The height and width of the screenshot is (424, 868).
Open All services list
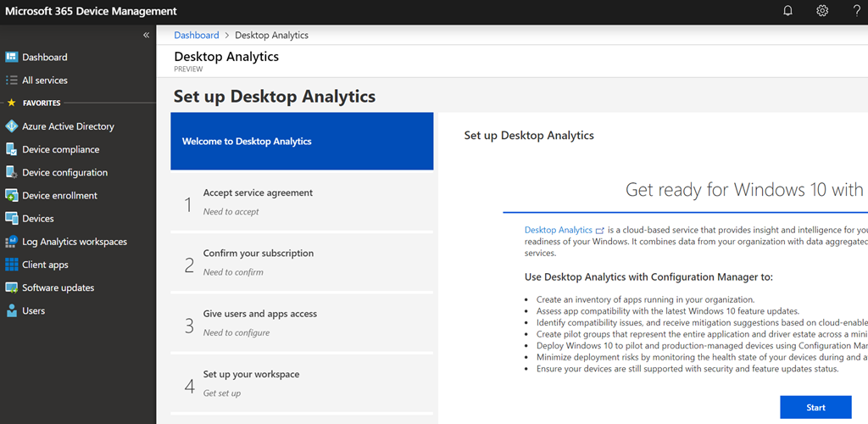[45, 80]
